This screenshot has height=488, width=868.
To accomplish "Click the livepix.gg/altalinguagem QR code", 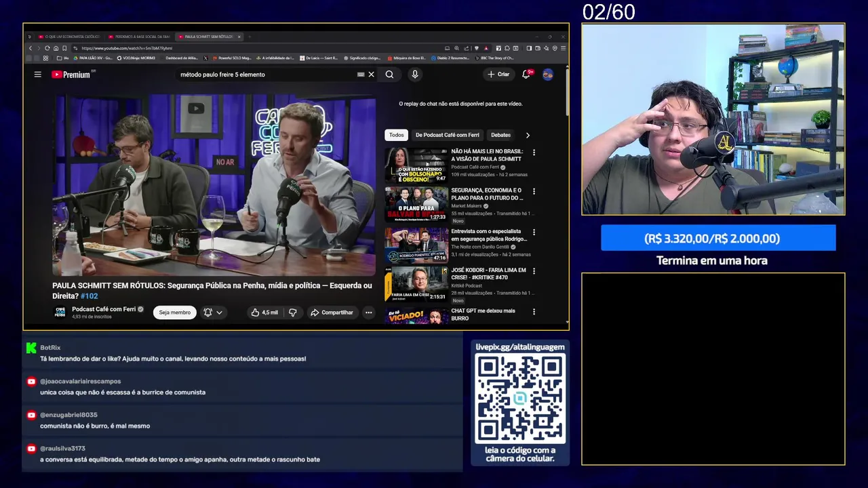I will (520, 399).
